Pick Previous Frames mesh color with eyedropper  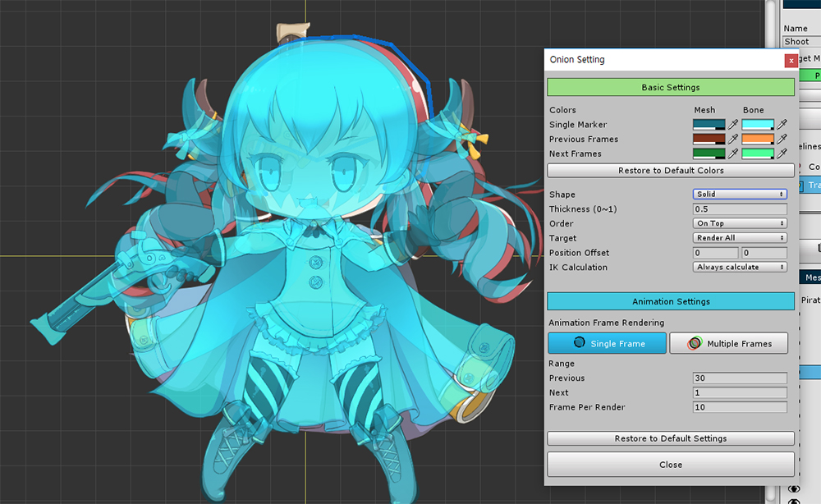point(733,139)
